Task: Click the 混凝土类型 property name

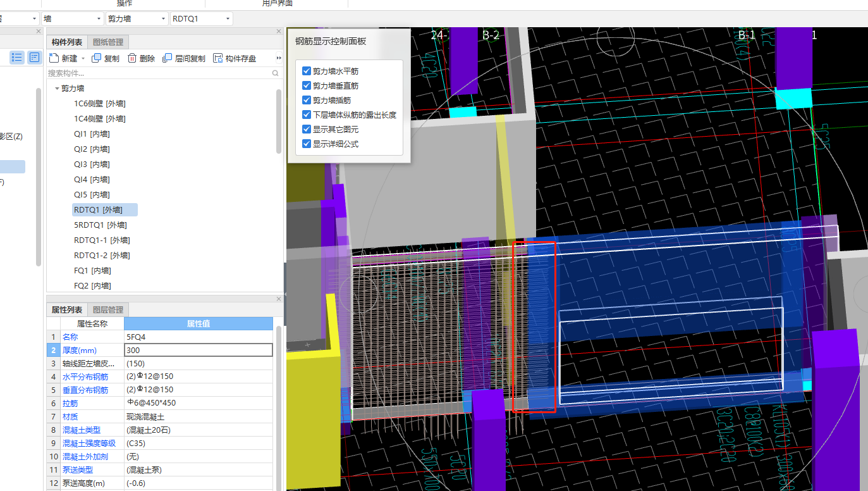Action: tap(82, 430)
